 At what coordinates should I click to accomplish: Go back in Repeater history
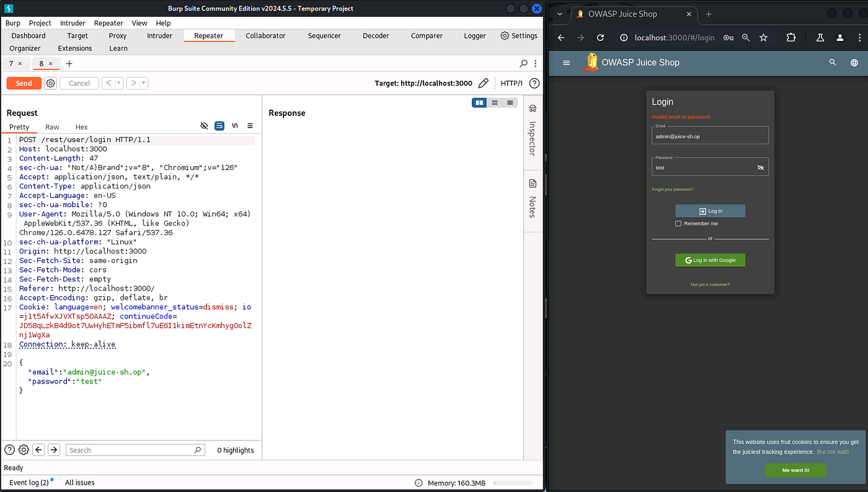coord(108,83)
